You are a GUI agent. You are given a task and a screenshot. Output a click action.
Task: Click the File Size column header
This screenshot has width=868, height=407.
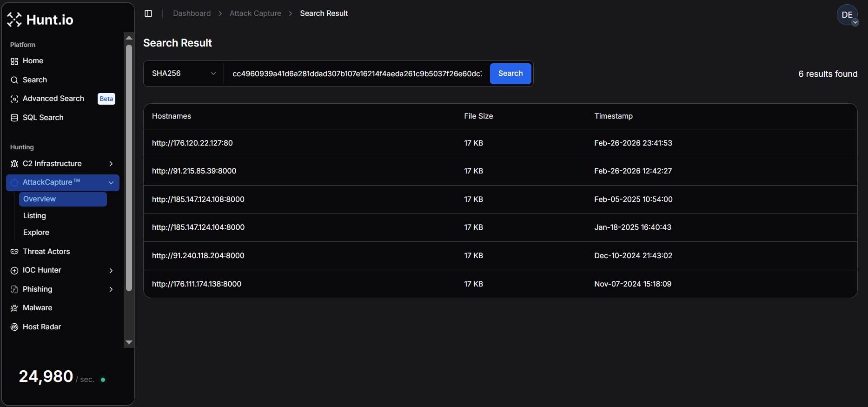click(x=478, y=116)
